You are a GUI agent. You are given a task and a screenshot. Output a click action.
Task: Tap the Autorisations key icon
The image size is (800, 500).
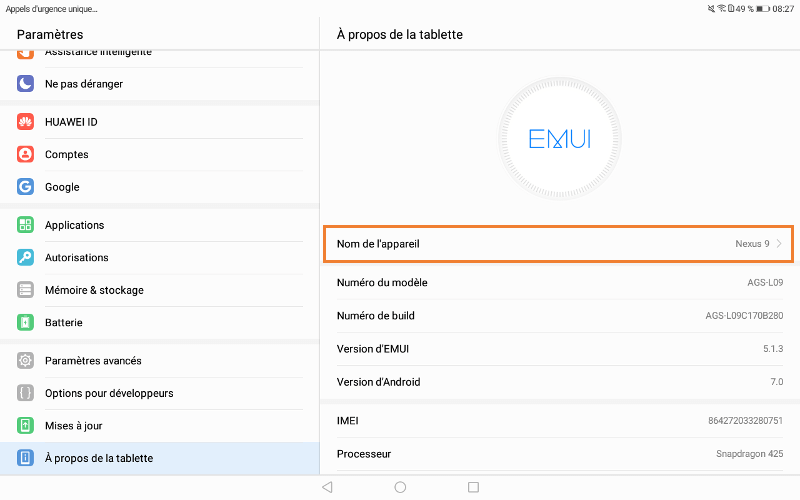click(25, 257)
